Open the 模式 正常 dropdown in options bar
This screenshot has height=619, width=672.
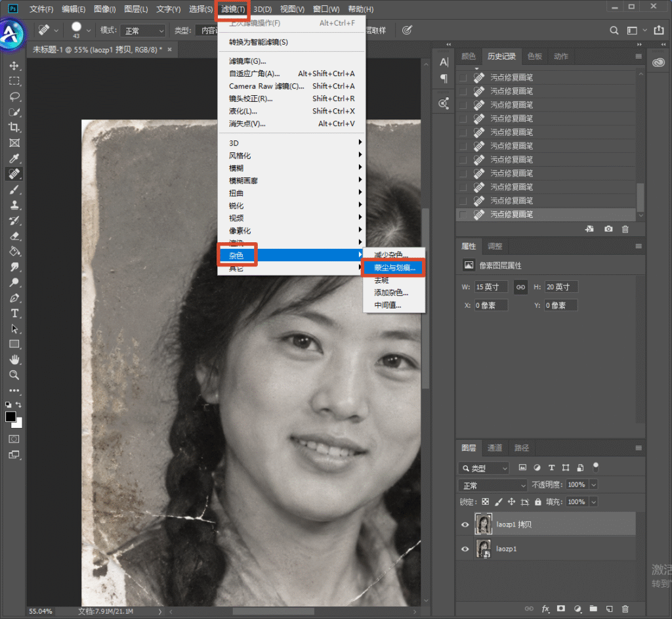(143, 30)
